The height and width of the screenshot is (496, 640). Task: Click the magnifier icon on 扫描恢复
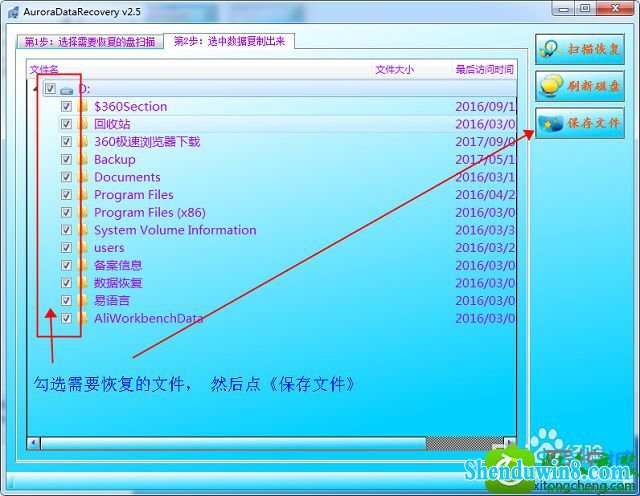550,49
